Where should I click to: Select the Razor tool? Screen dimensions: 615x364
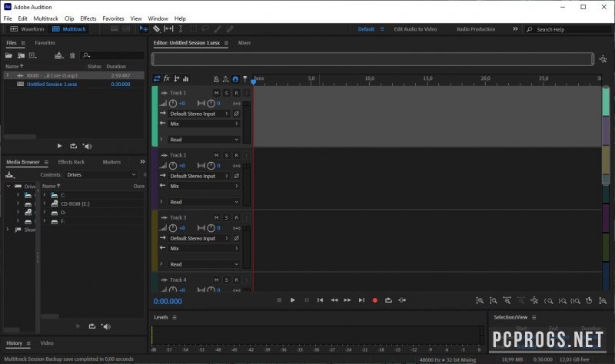pyautogui.click(x=156, y=29)
